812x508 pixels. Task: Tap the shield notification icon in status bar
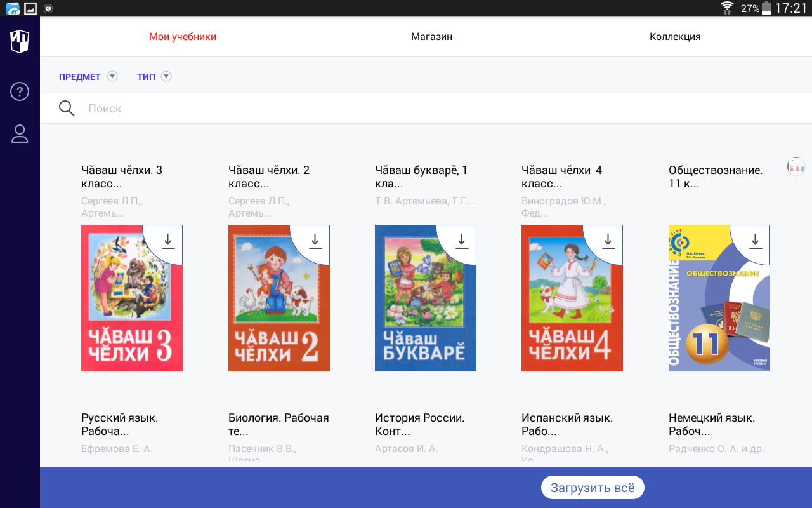point(48,8)
